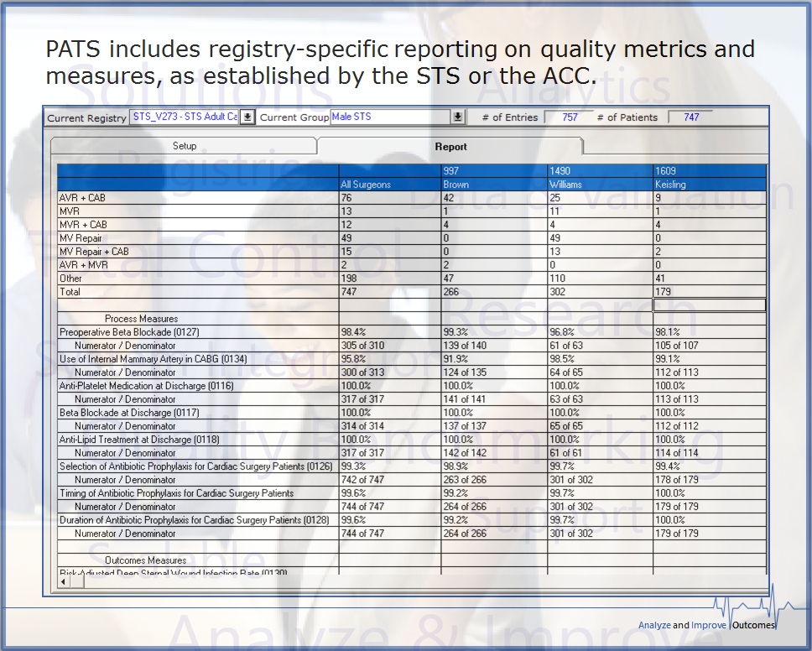Click cell 114 of 114
The image size is (812, 651).
pos(710,453)
